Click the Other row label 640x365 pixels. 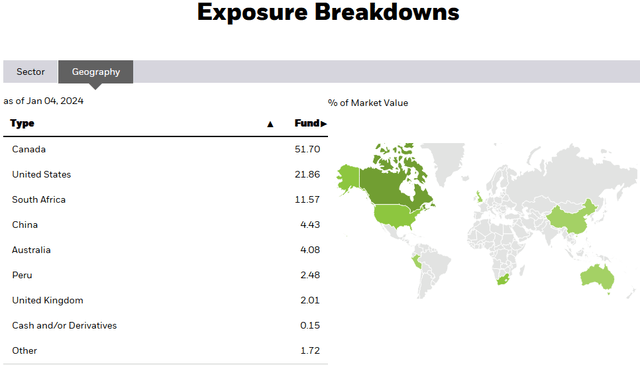point(24,351)
